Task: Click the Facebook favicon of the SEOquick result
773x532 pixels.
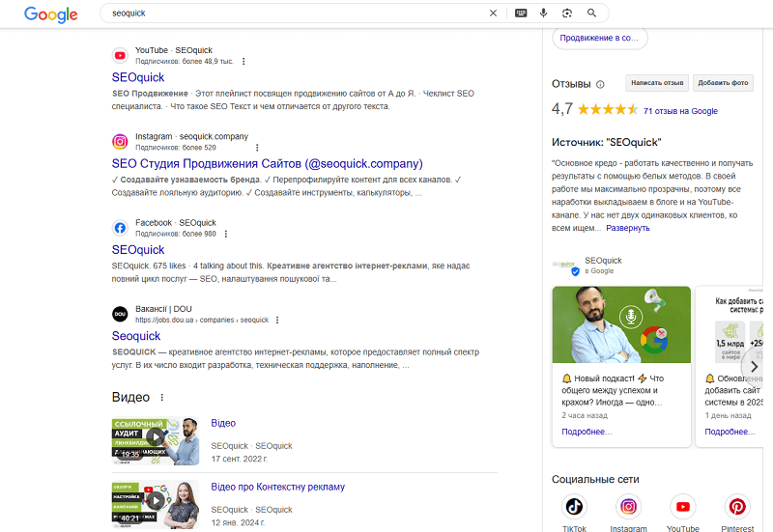Action: [120, 228]
